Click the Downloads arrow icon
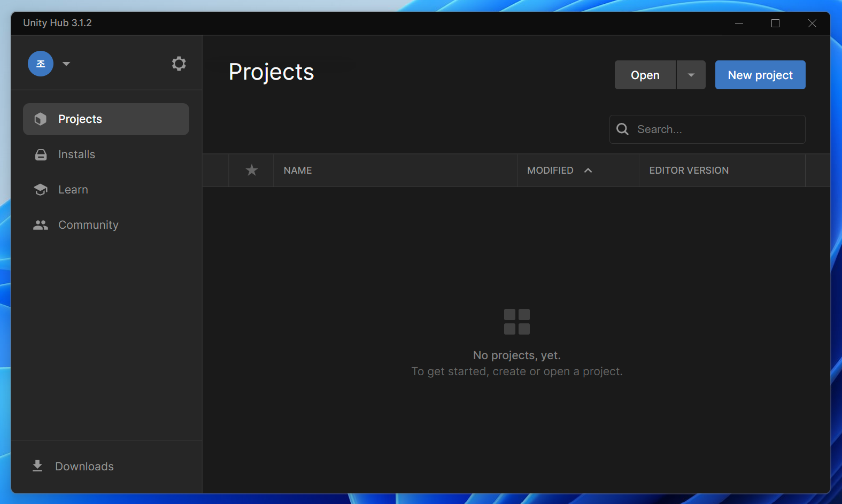The height and width of the screenshot is (504, 842). click(x=37, y=466)
